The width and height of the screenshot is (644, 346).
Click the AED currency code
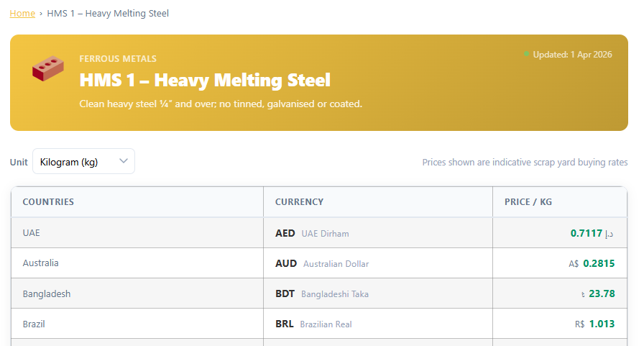coord(285,233)
